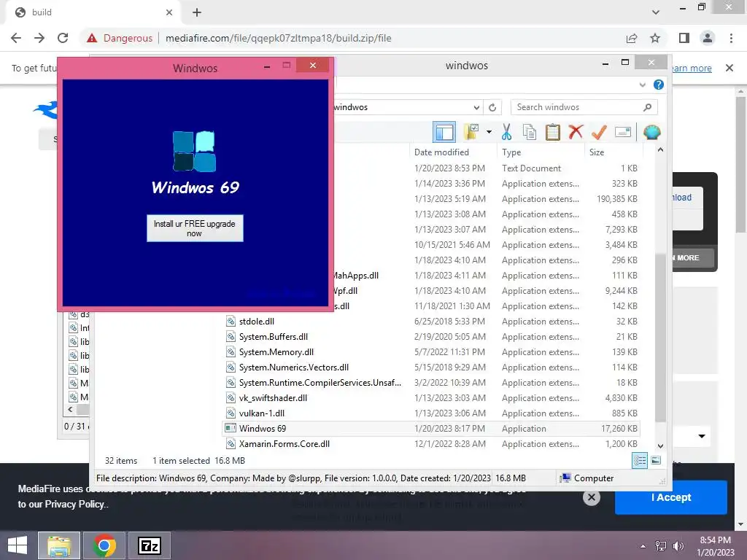Click the scissors Cut icon
The width and height of the screenshot is (747, 560).
click(x=506, y=132)
